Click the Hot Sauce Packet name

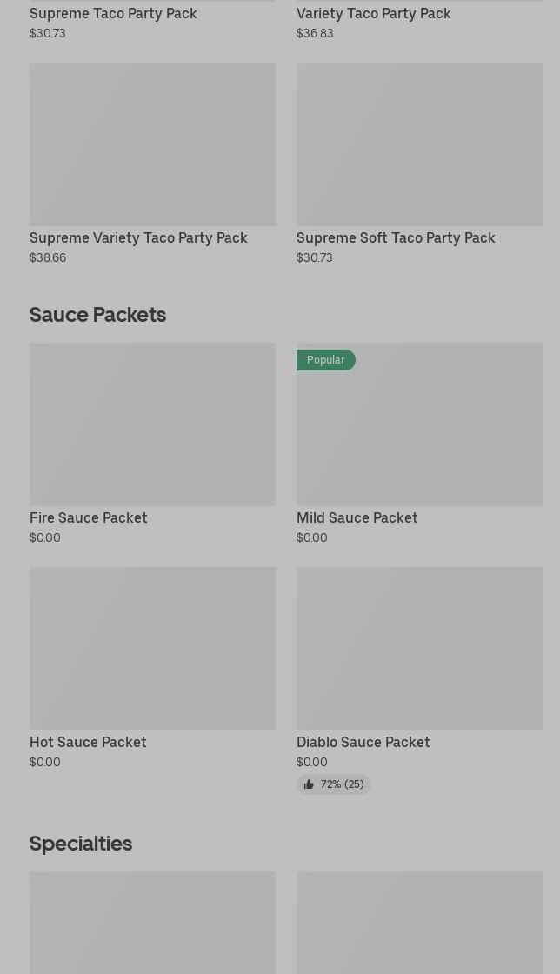tap(88, 742)
